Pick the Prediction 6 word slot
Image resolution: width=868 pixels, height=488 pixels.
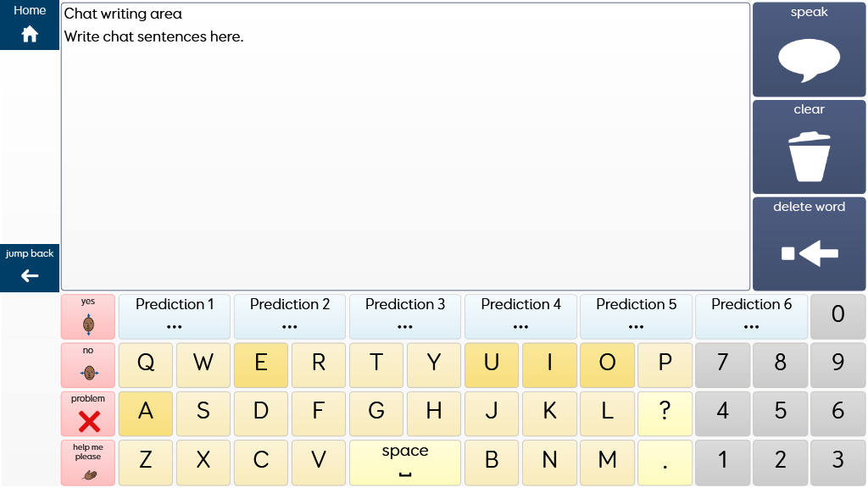pos(751,317)
